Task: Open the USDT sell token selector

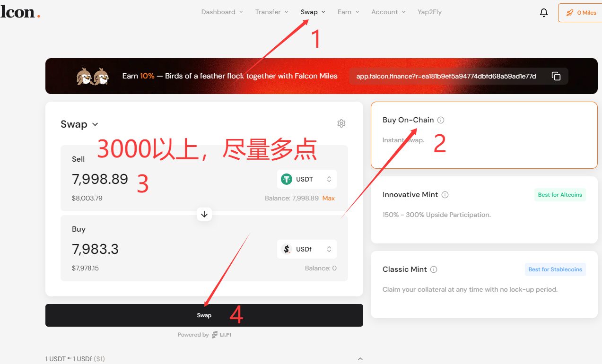Action: coord(307,179)
